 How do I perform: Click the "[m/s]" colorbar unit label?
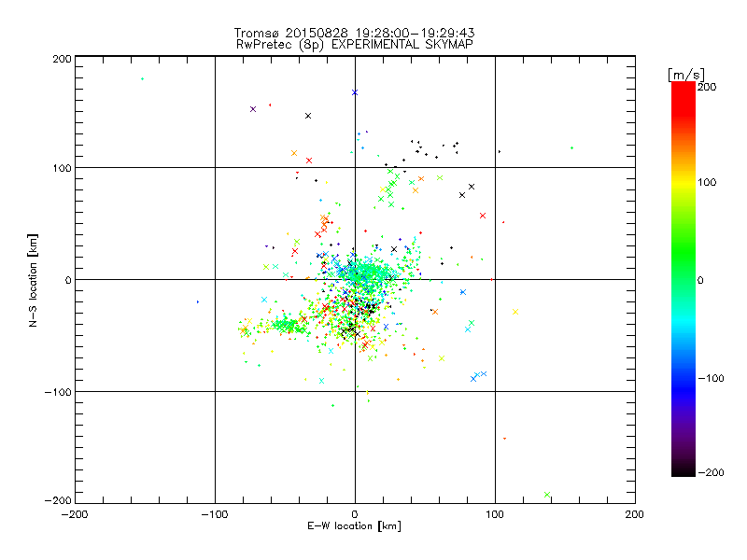[x=685, y=75]
